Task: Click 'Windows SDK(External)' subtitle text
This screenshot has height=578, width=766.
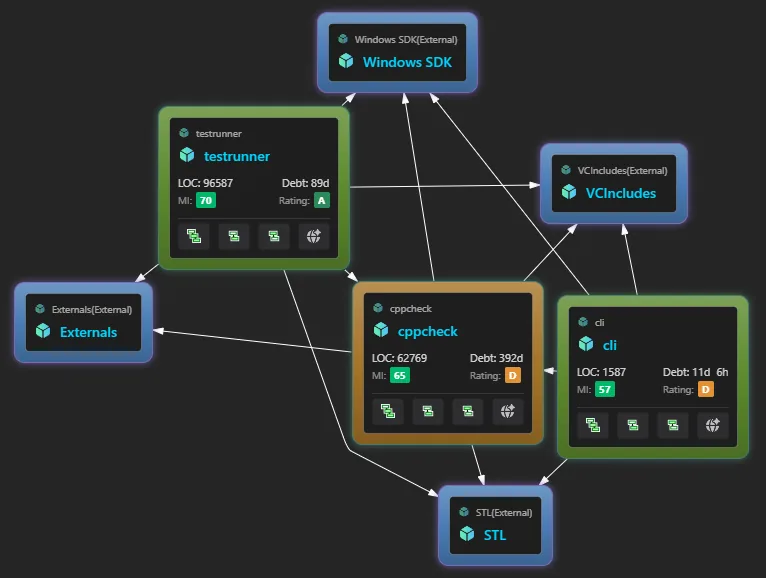Action: point(406,40)
